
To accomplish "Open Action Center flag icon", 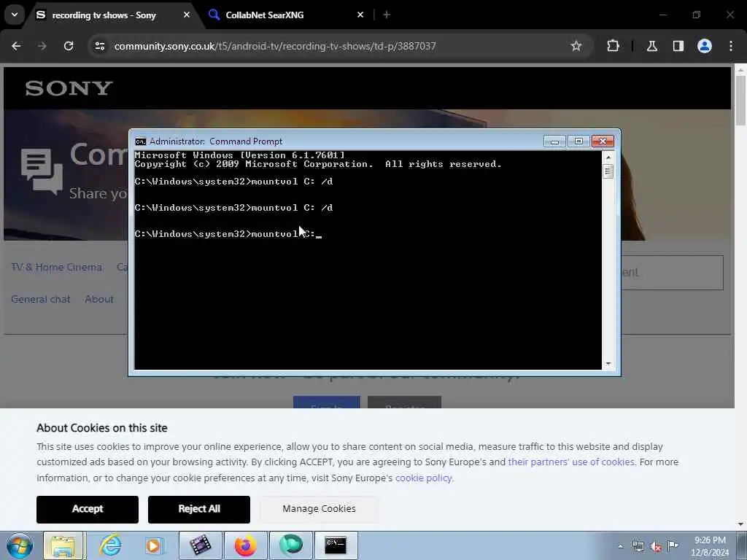I will pos(673,545).
